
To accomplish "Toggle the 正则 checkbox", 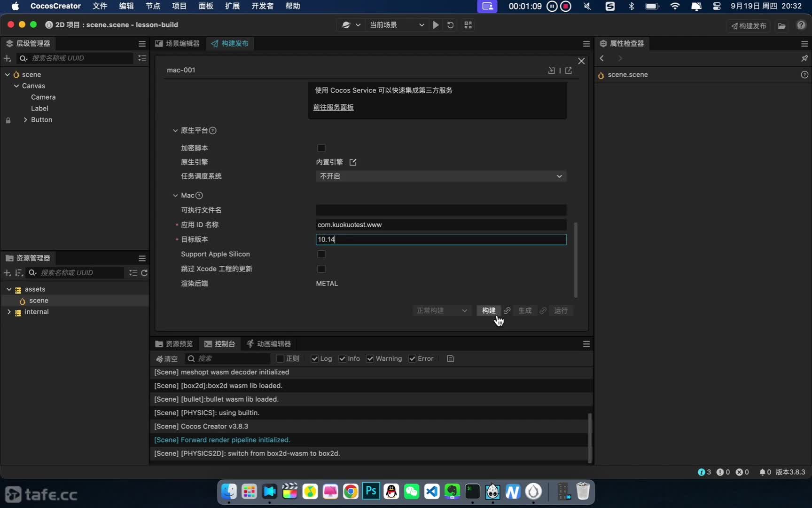I will coord(281,359).
